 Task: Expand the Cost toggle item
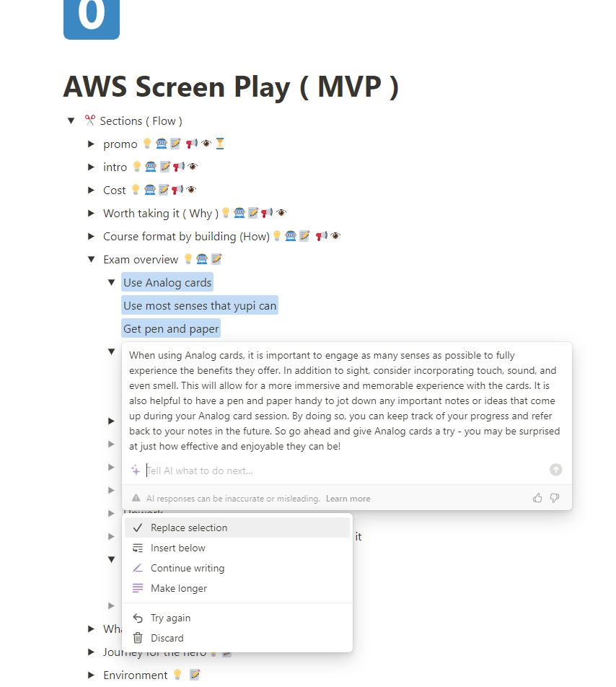[92, 191]
